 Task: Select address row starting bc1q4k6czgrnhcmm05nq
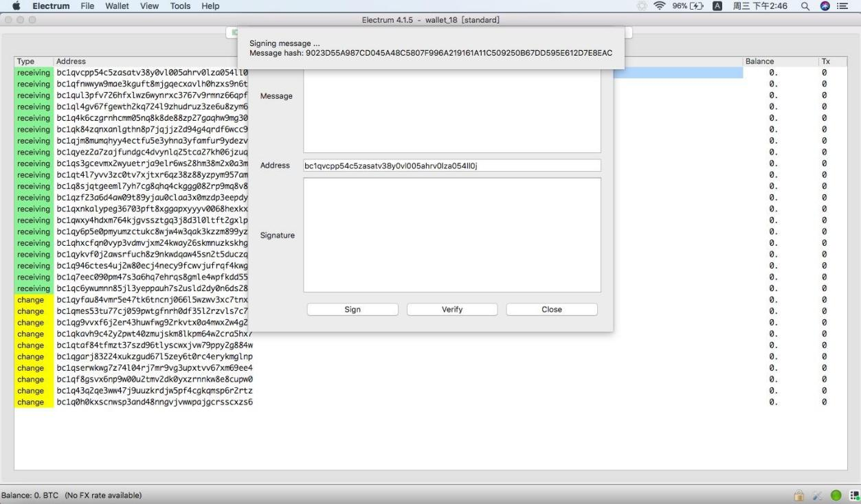pyautogui.click(x=152, y=118)
